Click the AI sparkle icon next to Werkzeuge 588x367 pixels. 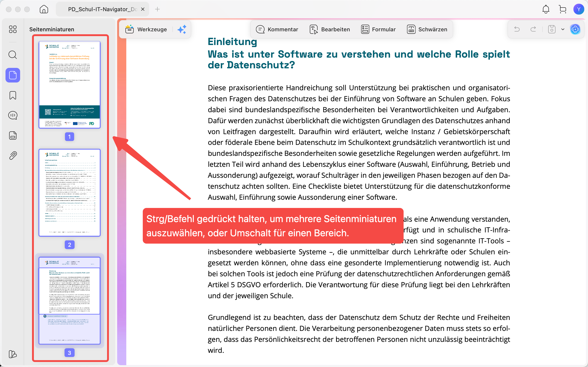pos(182,29)
